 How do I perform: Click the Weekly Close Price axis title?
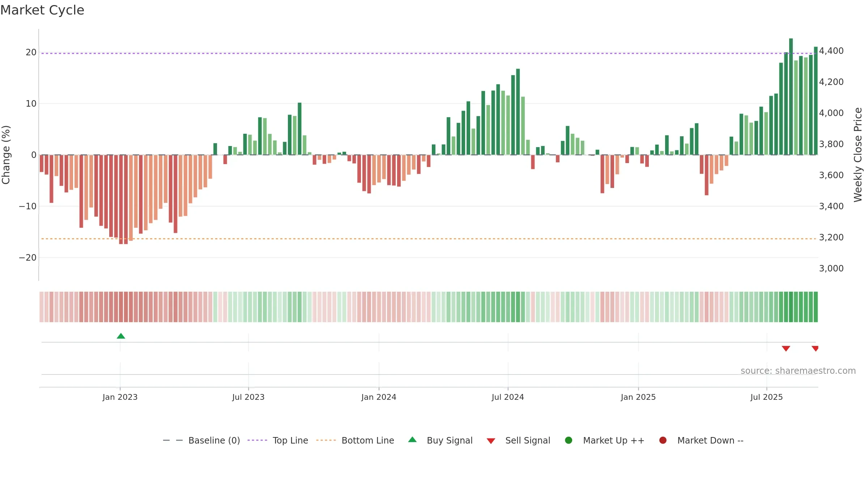pos(858,155)
